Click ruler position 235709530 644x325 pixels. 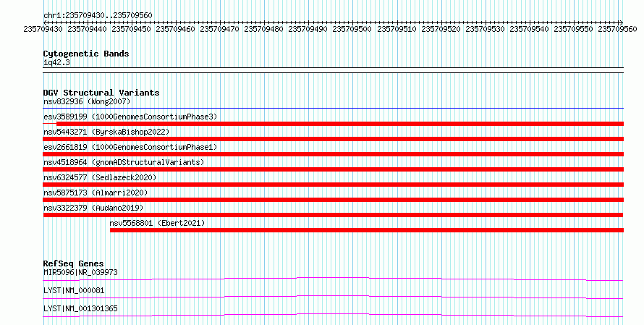(x=485, y=29)
